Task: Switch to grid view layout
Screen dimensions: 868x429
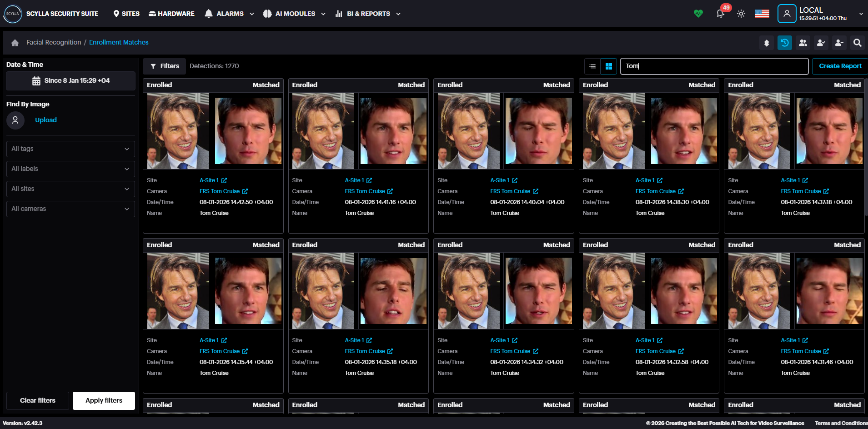Action: pos(608,66)
